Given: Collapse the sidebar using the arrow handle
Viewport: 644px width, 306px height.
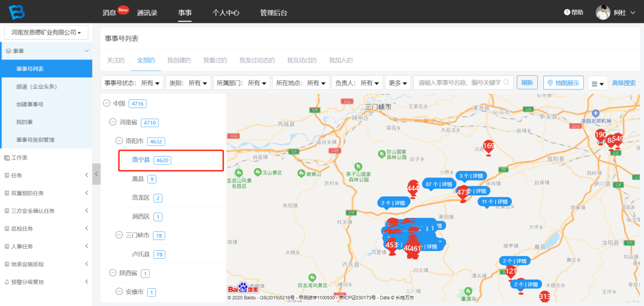Looking at the screenshot, I should click(x=97, y=174).
